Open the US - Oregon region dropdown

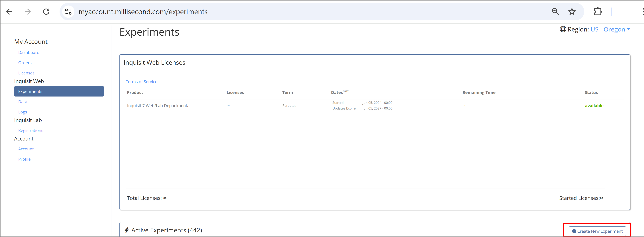[x=610, y=29]
